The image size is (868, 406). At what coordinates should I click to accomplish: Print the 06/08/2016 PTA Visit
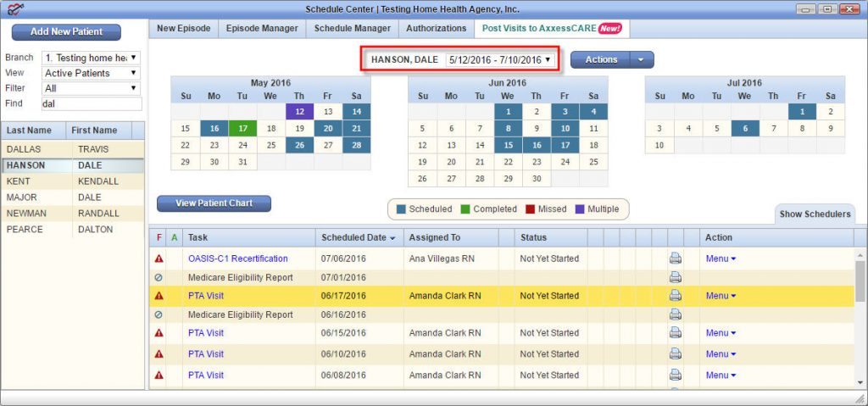(675, 375)
